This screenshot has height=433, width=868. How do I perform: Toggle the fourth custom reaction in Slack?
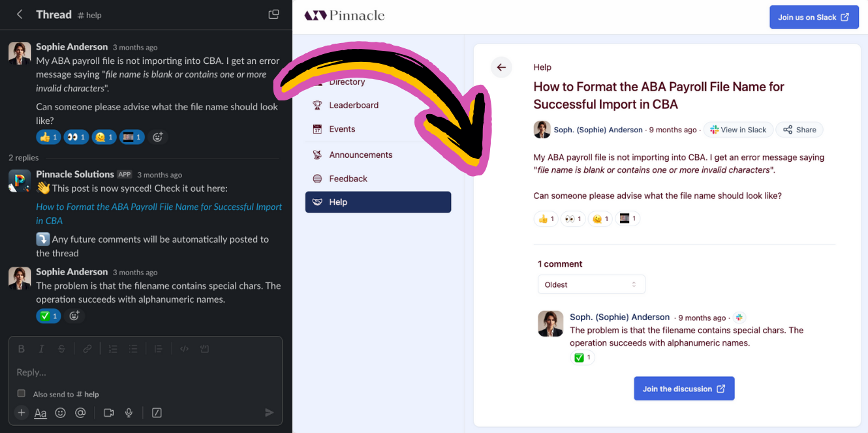coord(131,137)
